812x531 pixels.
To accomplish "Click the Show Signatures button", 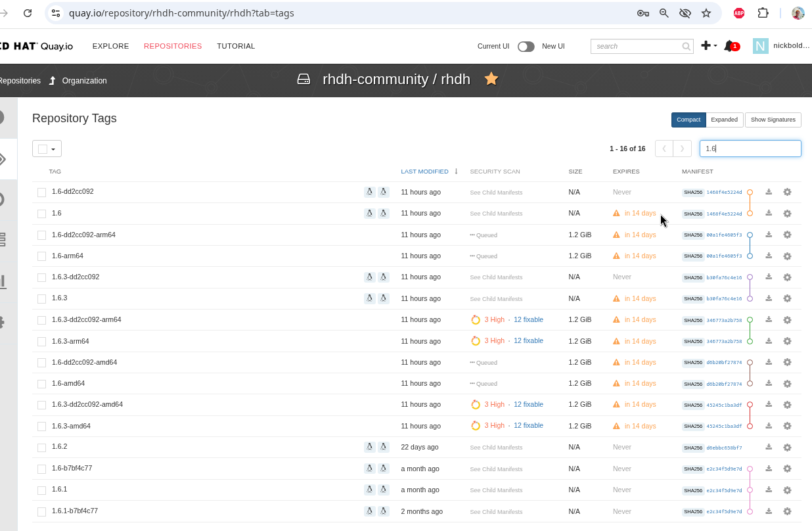I will coord(773,120).
